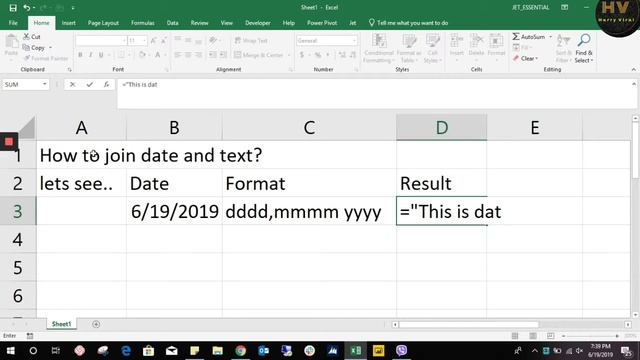Open the Name Box dropdown arrow
Image resolution: width=640 pixels, height=360 pixels.
click(44, 84)
